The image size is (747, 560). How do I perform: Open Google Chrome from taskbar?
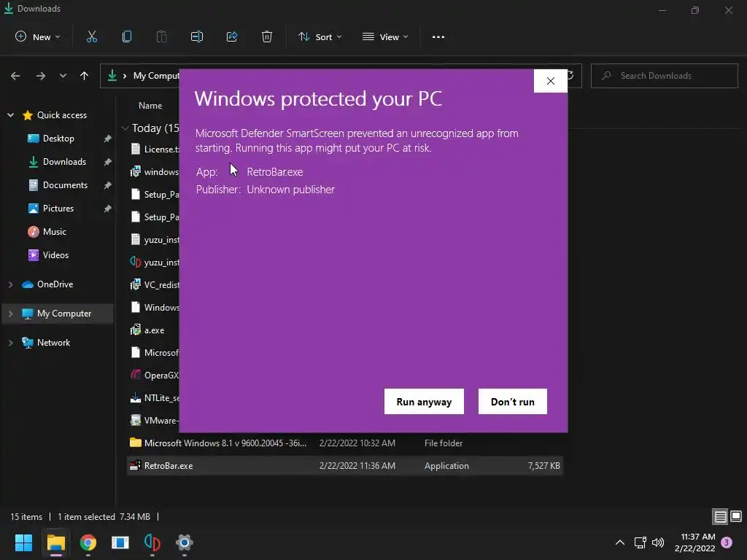88,542
